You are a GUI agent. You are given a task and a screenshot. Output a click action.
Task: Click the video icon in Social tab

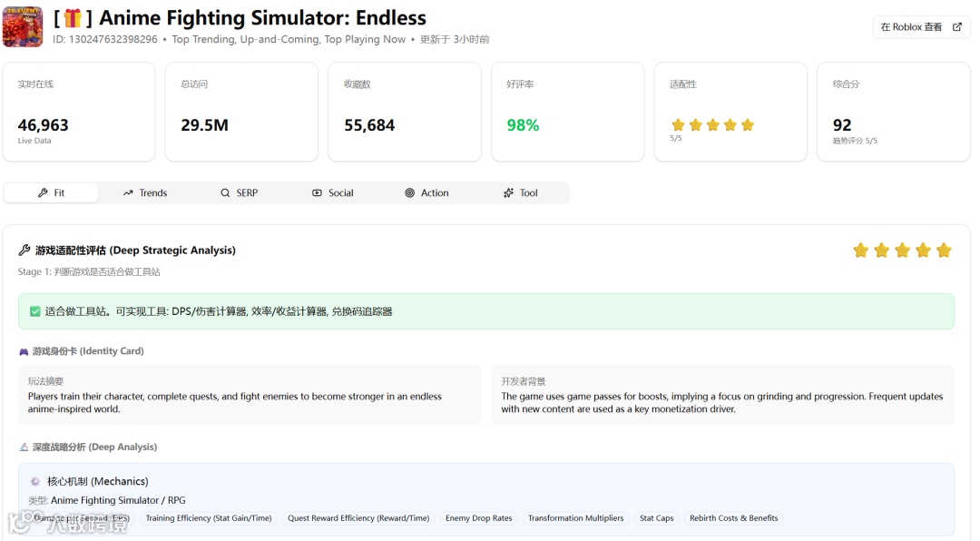(x=317, y=192)
